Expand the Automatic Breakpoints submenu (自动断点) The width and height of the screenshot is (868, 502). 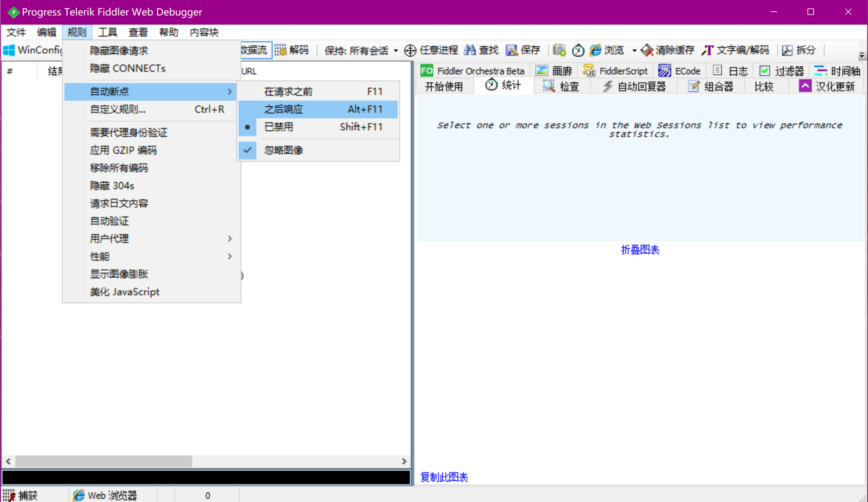(x=150, y=91)
